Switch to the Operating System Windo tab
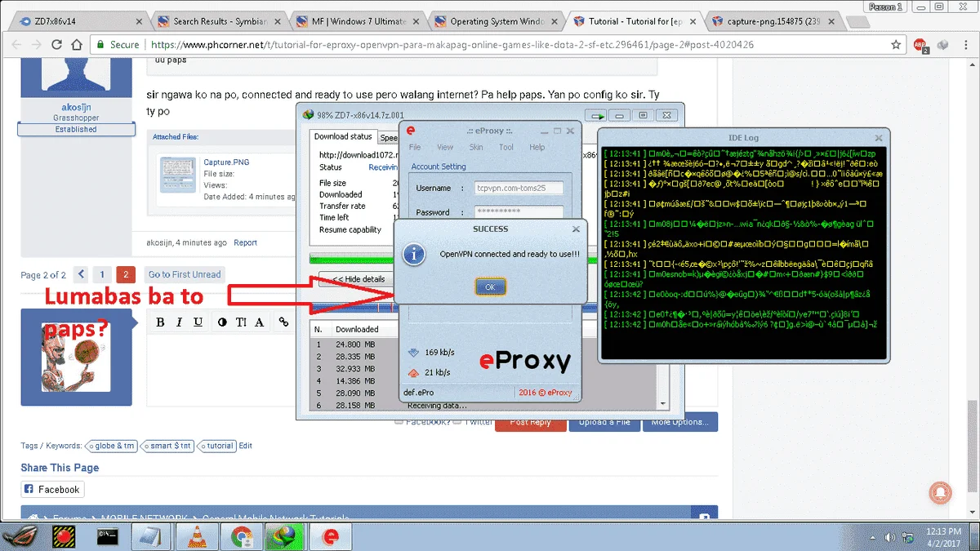This screenshot has width=980, height=551. click(x=498, y=22)
